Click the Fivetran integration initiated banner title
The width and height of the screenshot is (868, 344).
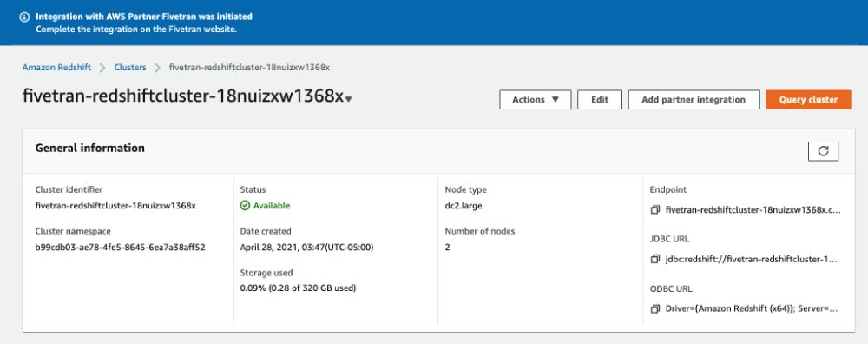pyautogui.click(x=144, y=17)
